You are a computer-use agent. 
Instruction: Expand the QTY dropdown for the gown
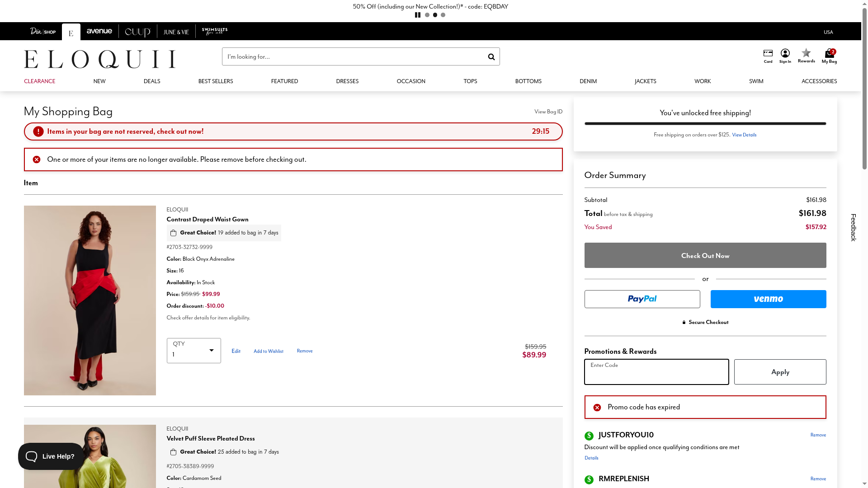193,351
